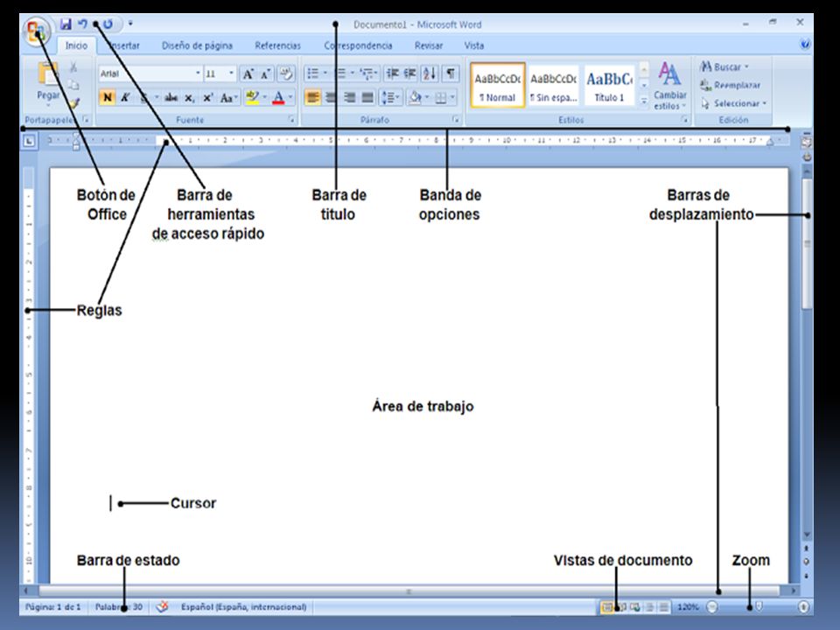
Task: Copy the selection to the clipboard
Action: pyautogui.click(x=73, y=85)
